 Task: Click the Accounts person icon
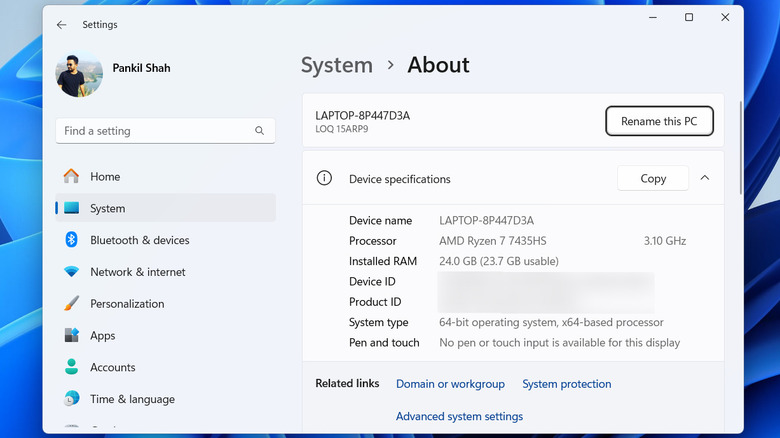72,367
